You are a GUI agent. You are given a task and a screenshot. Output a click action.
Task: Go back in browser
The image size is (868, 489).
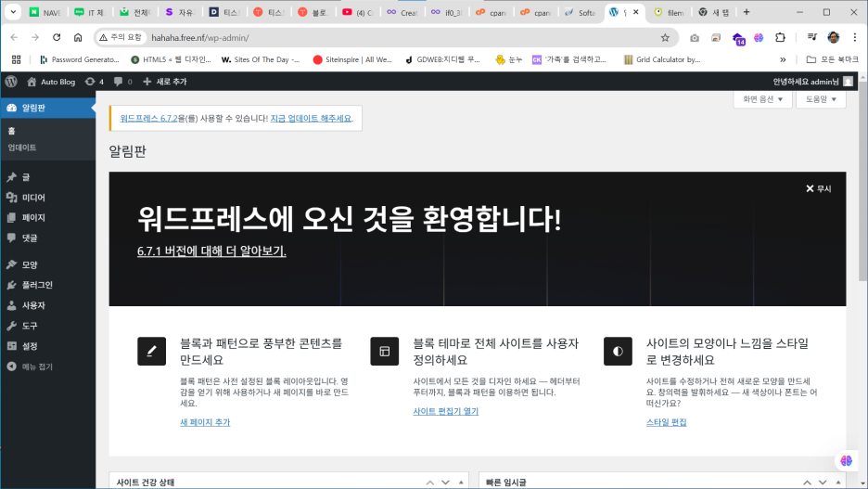tap(14, 37)
